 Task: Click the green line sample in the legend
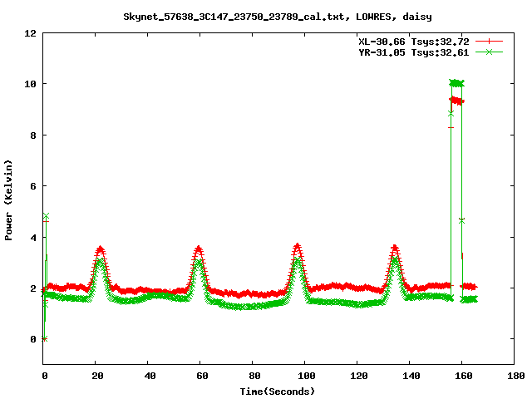click(x=489, y=52)
